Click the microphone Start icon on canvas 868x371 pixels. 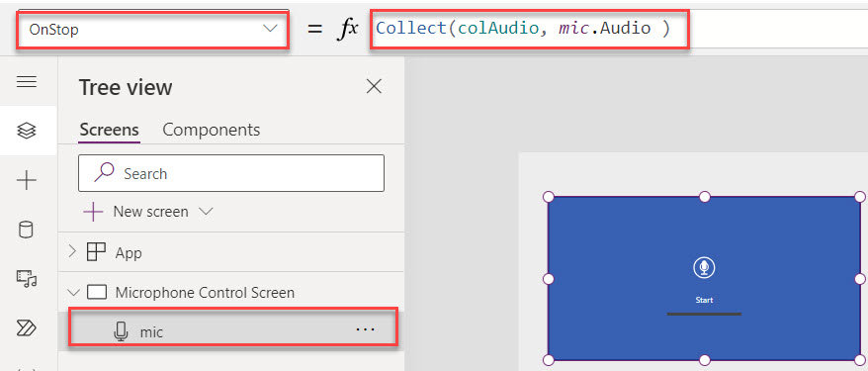tap(704, 268)
